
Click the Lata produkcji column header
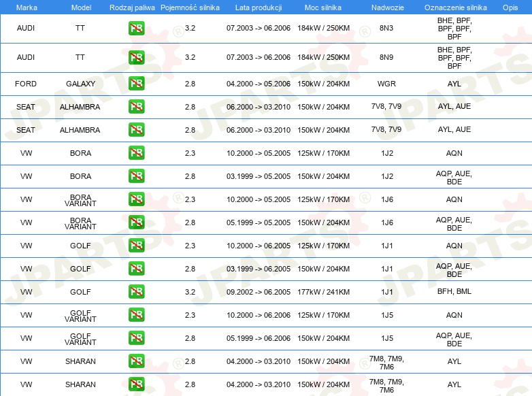pyautogui.click(x=259, y=7)
